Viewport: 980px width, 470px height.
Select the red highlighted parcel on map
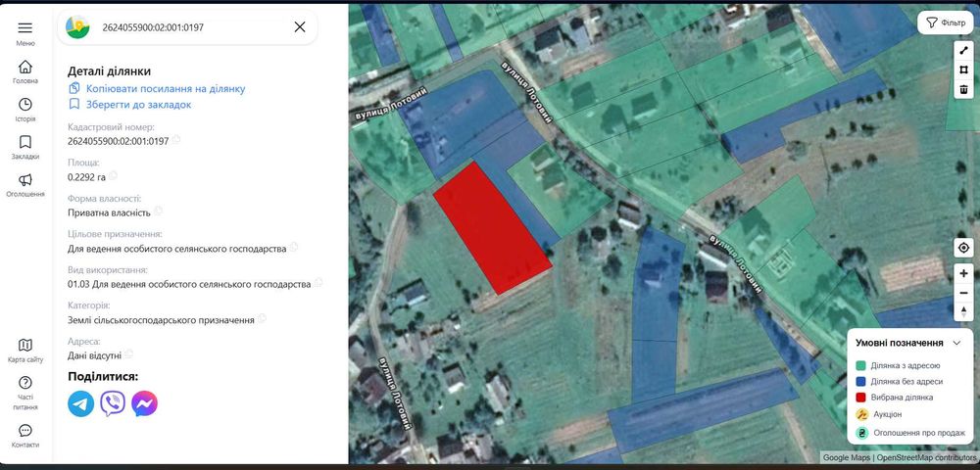493,228
